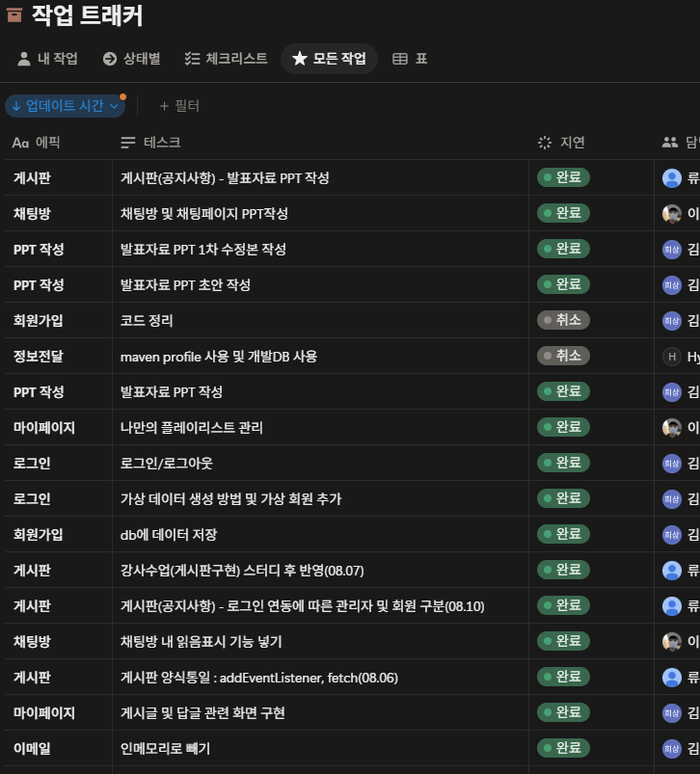
Task: Click 완료 status of 채팅방 내 읽음표시 row
Action: coord(563,641)
